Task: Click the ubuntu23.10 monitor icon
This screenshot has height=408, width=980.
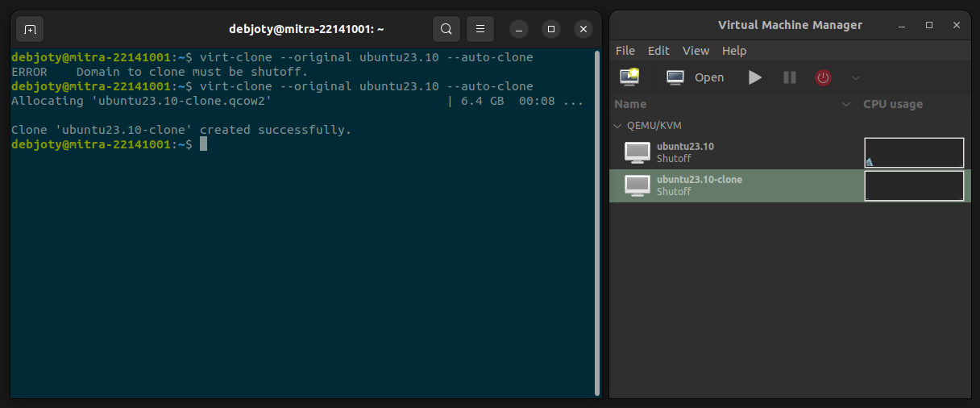Action: pyautogui.click(x=637, y=152)
